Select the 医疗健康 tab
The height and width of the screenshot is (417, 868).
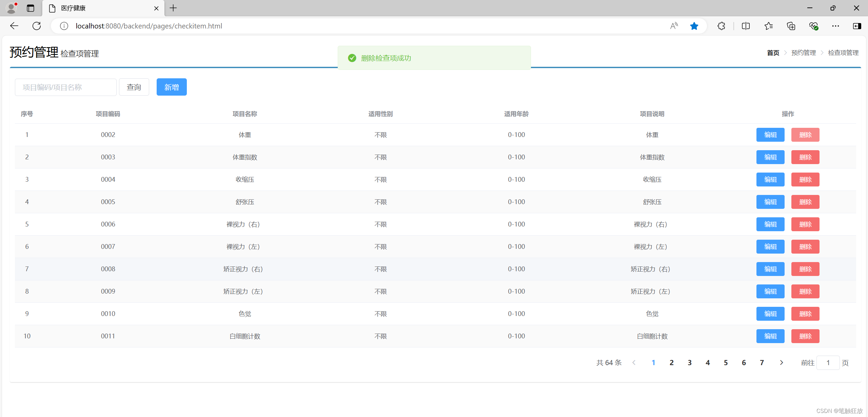(103, 8)
